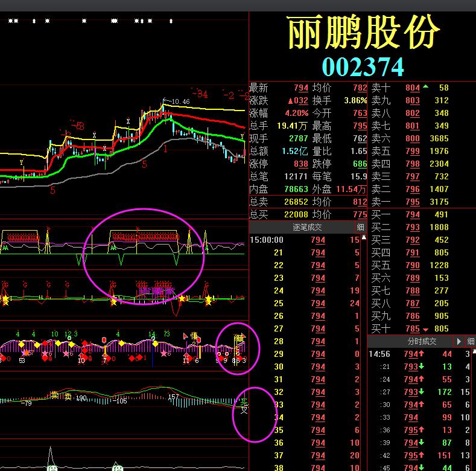Image resolution: width=476 pixels, height=471 pixels.
Task: Click the stock code 002374
Action: coord(363,66)
